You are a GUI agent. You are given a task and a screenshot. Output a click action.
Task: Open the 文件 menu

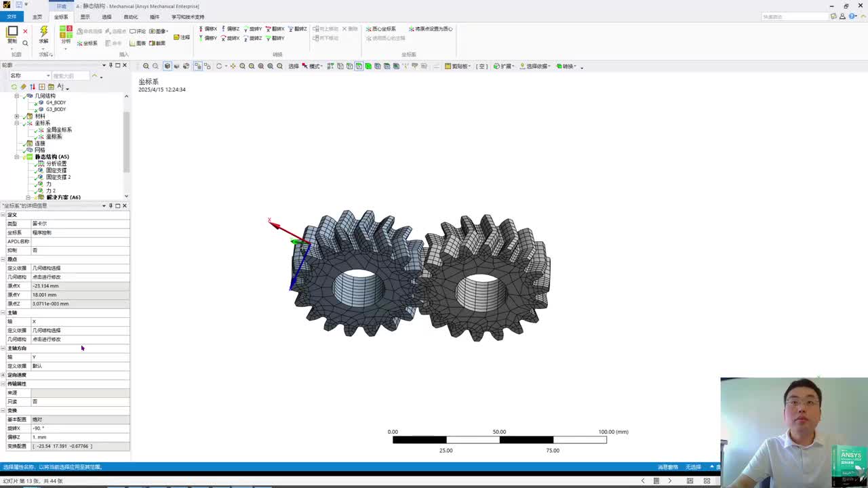(12, 16)
